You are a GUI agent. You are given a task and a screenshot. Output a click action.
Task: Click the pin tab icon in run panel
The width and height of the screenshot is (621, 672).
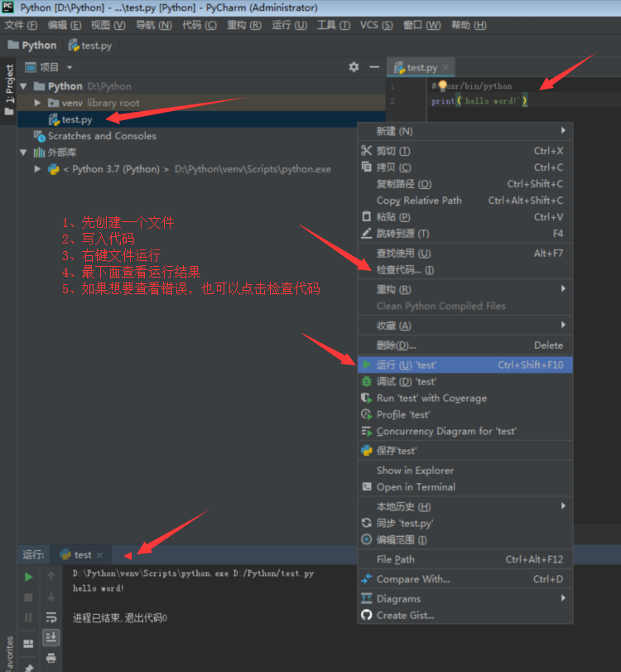28,667
